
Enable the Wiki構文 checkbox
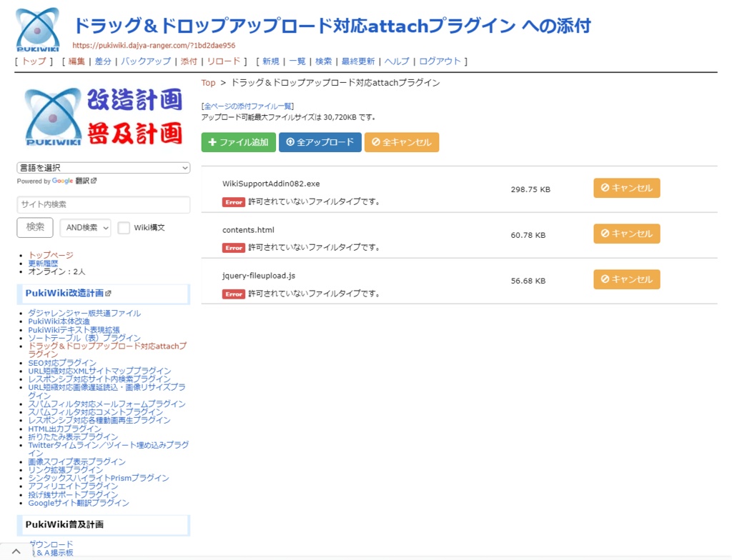pos(123,227)
